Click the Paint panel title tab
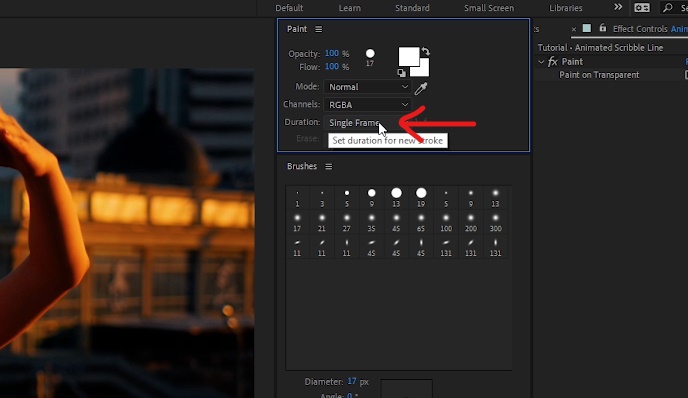 [x=297, y=29]
